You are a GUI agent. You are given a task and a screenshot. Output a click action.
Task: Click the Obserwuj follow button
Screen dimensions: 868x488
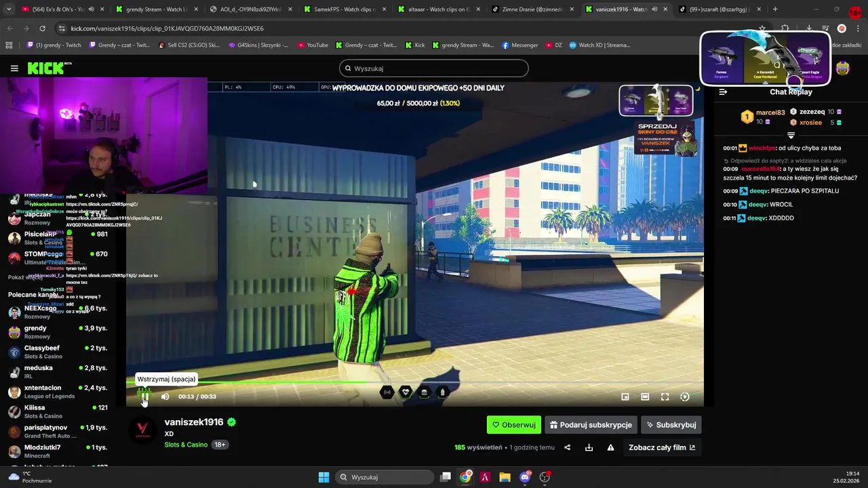[514, 425]
